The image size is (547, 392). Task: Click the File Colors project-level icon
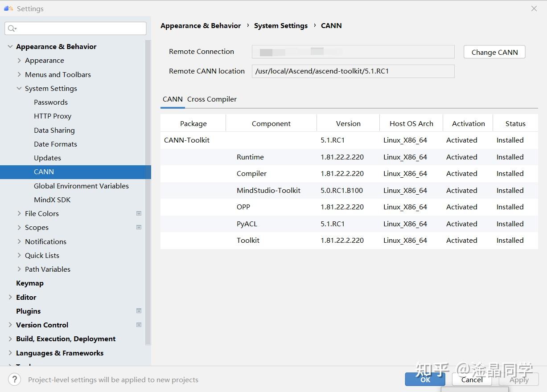coord(139,213)
